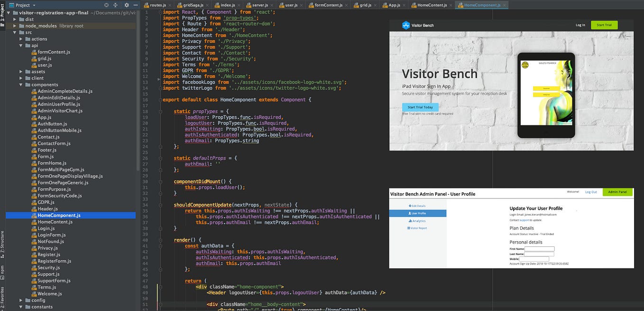The width and height of the screenshot is (644, 311).
Task: Collapse the components folder
Action: pos(20,85)
